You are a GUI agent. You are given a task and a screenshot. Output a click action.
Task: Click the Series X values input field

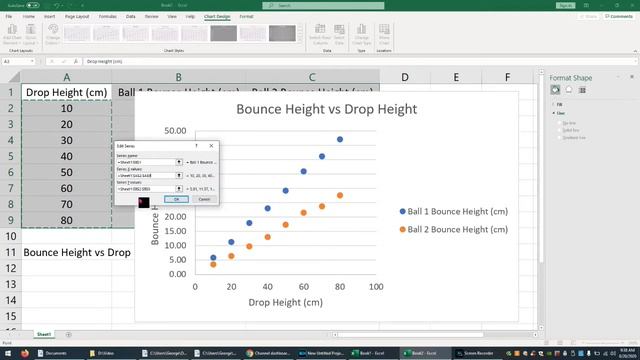pyautogui.click(x=146, y=176)
